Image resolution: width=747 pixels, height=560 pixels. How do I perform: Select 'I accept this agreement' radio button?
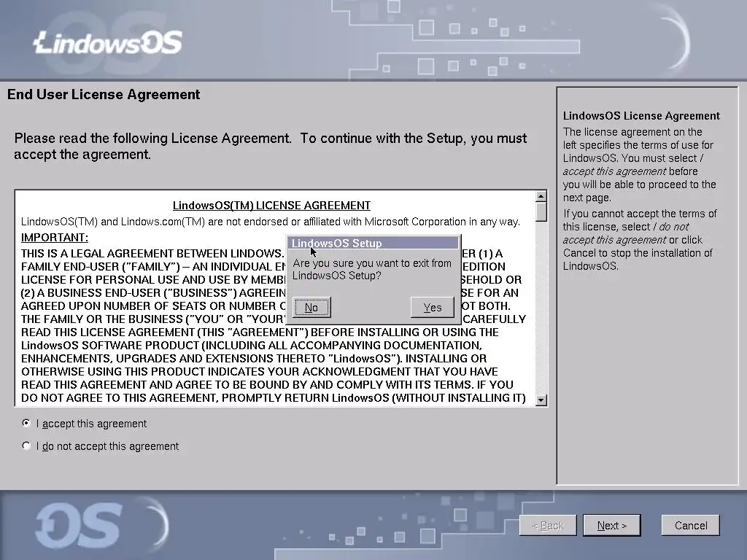[x=26, y=423]
